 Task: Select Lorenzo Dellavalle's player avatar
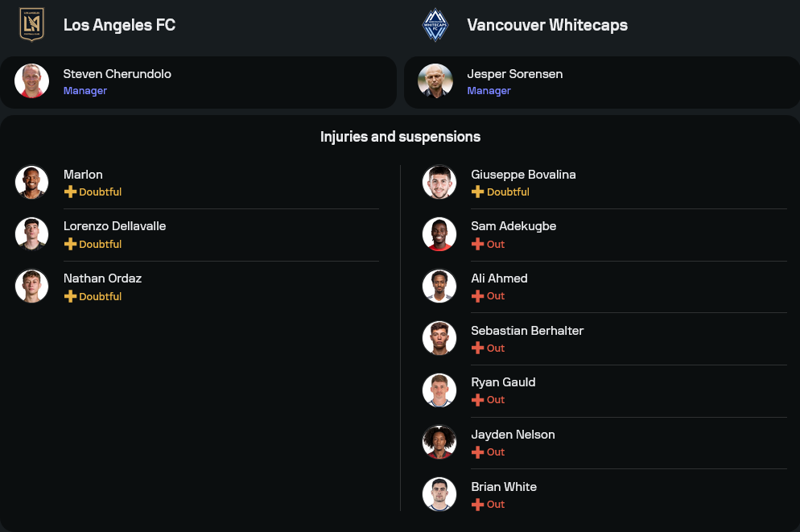pos(31,233)
